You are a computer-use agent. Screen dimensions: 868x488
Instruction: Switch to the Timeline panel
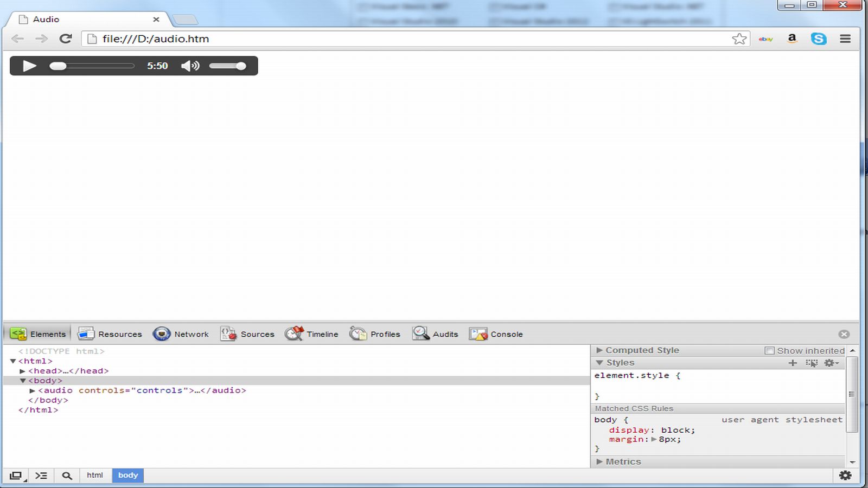tap(312, 334)
